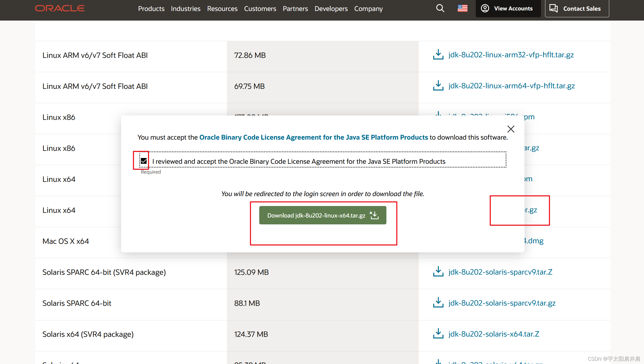
Task: Download jdk-8u202-solaris-sparcv9.tar.gz
Action: pos(502,303)
